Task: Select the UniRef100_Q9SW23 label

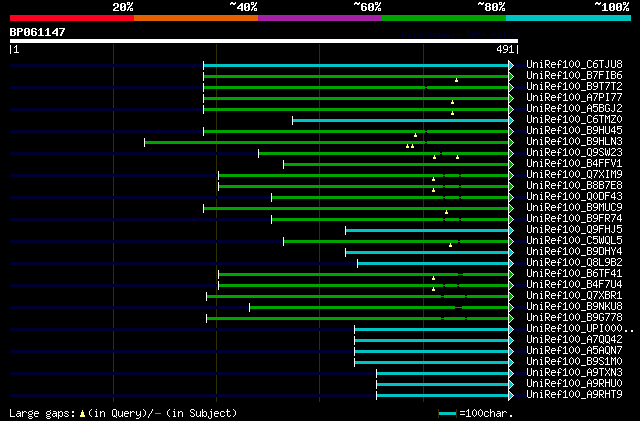Action: click(574, 153)
